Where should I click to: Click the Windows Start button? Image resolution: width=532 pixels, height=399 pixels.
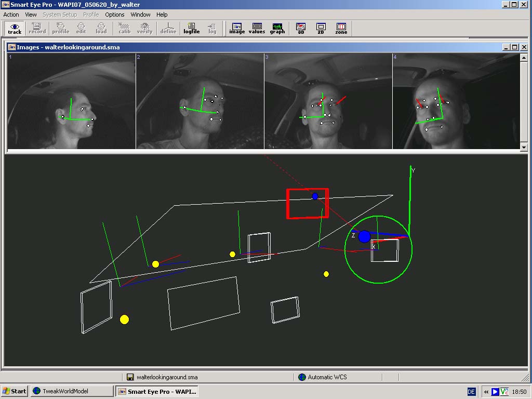pos(15,391)
